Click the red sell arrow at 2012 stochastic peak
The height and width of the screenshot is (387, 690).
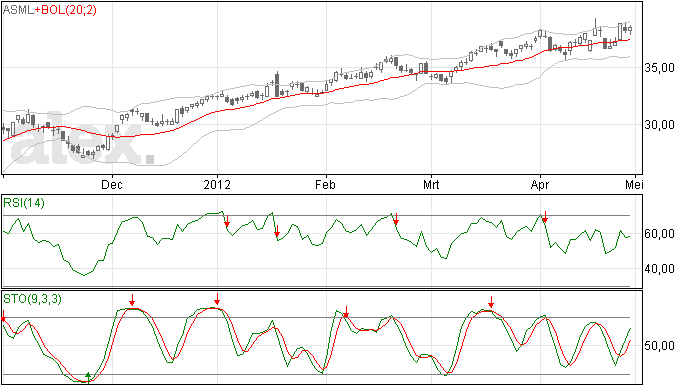(x=217, y=299)
